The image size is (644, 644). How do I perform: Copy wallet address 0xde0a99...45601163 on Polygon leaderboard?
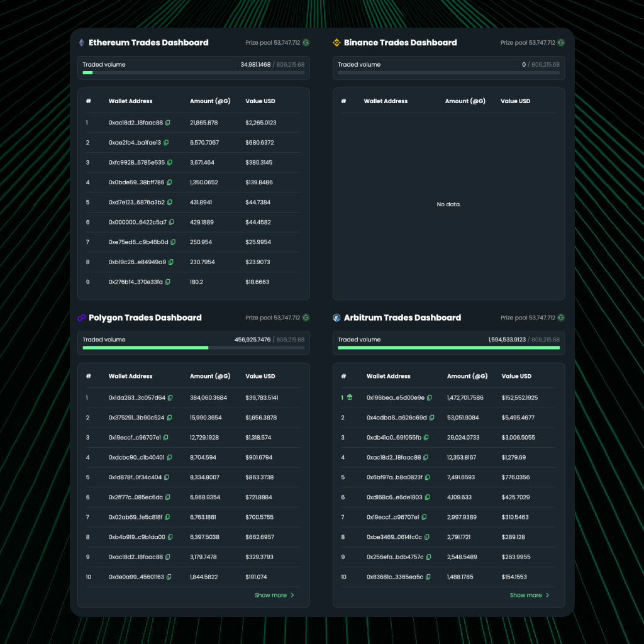point(167,577)
